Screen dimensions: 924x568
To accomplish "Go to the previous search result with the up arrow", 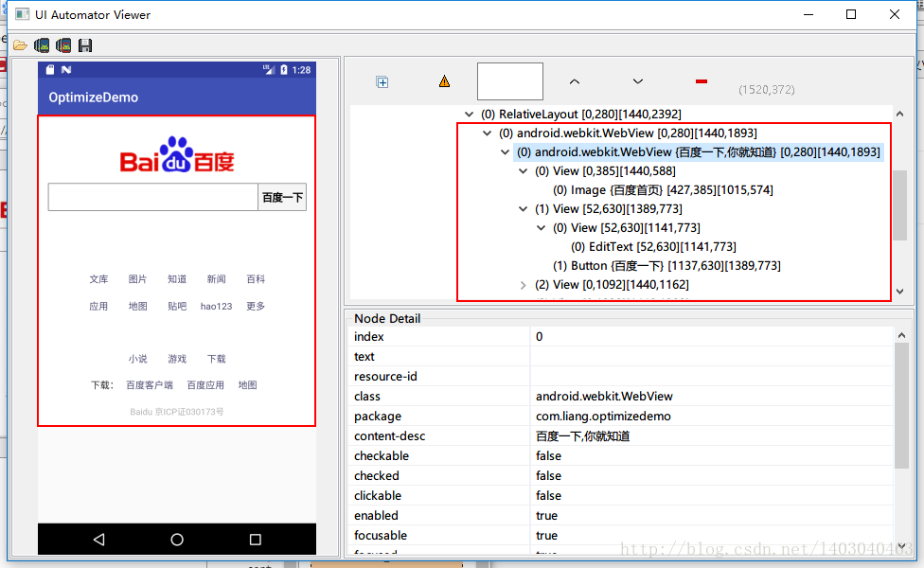I will coord(575,82).
